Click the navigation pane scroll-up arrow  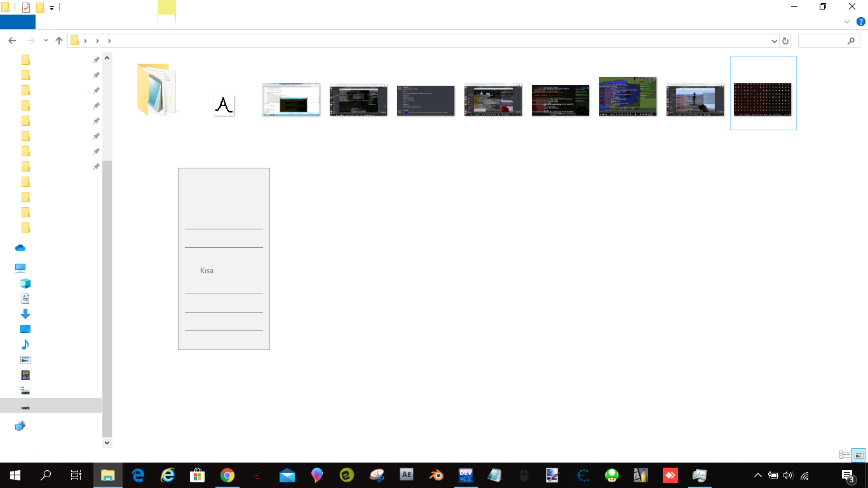pyautogui.click(x=107, y=58)
